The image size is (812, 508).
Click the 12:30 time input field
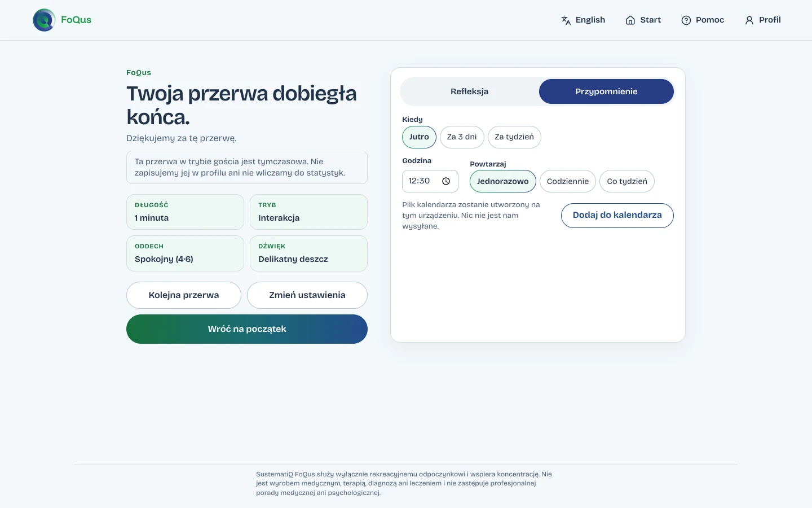430,181
